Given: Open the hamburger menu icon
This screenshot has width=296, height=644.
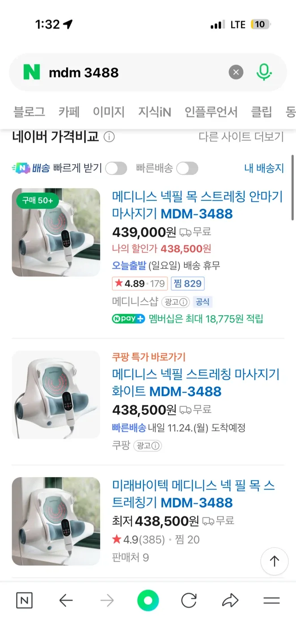Looking at the screenshot, I should click(271, 601).
